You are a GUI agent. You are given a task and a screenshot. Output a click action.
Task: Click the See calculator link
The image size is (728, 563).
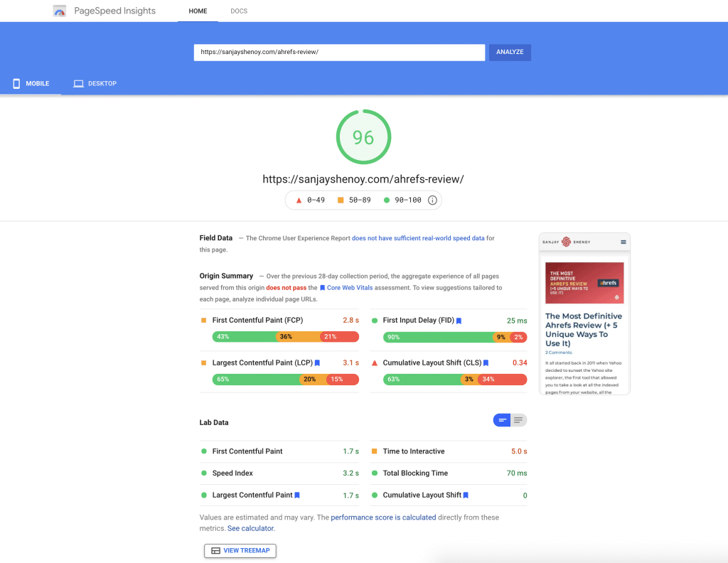pos(250,528)
